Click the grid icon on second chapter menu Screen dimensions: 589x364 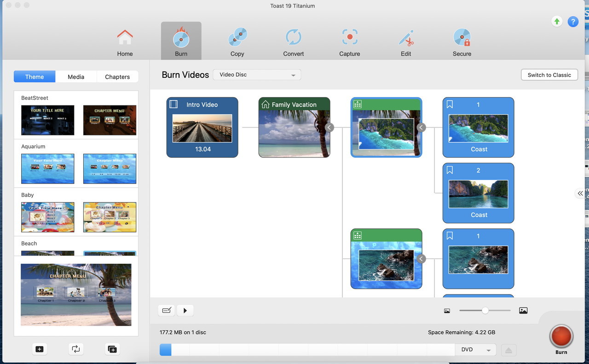tap(358, 236)
